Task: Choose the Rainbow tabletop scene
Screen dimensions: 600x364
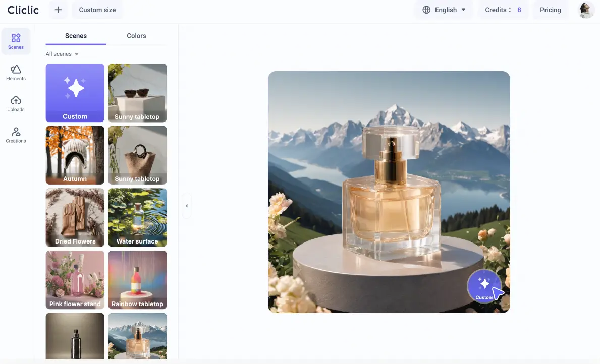Action: (x=137, y=280)
